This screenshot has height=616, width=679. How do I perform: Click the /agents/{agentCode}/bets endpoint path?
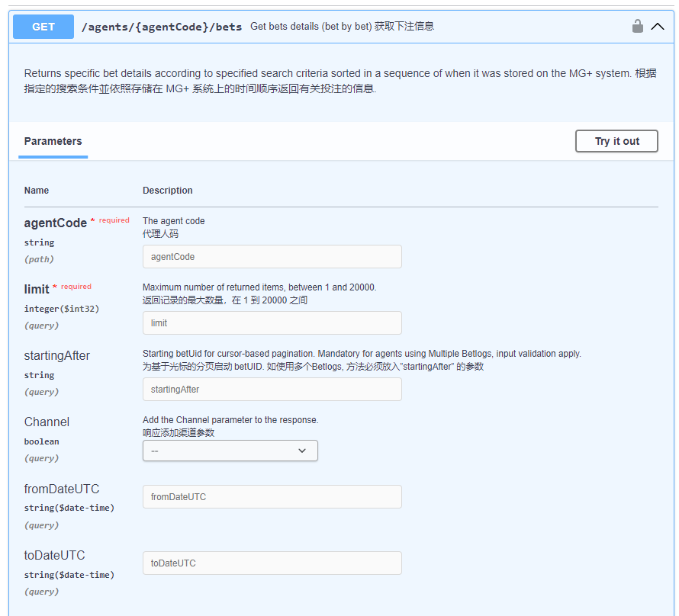162,27
